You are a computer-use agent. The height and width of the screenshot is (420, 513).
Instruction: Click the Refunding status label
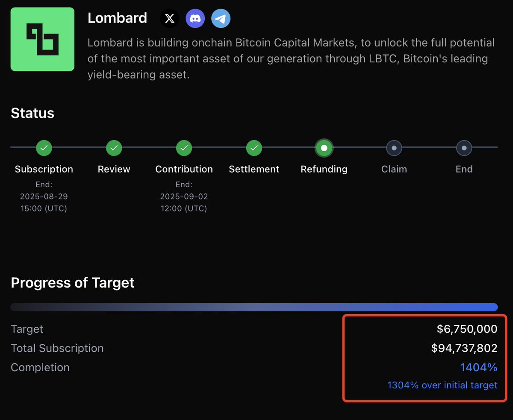pos(324,169)
